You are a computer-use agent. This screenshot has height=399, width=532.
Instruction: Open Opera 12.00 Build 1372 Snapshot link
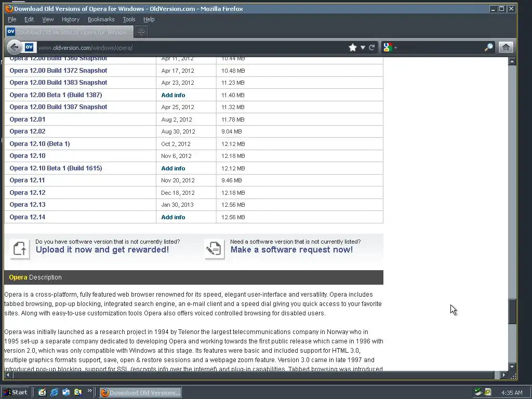coord(58,71)
